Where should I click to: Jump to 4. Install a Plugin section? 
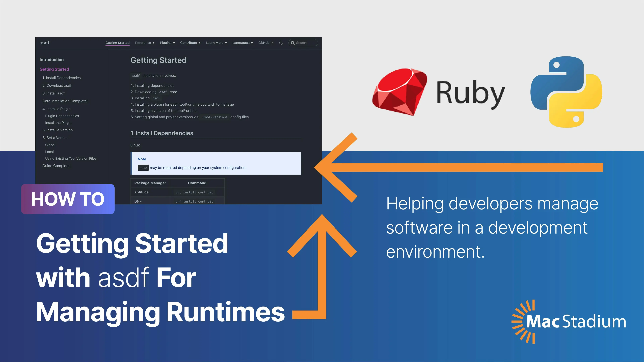56,109
